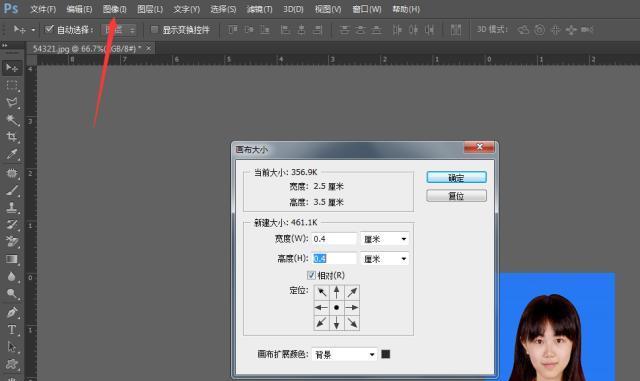Select the Pen tool
640x381 pixels.
[12, 312]
